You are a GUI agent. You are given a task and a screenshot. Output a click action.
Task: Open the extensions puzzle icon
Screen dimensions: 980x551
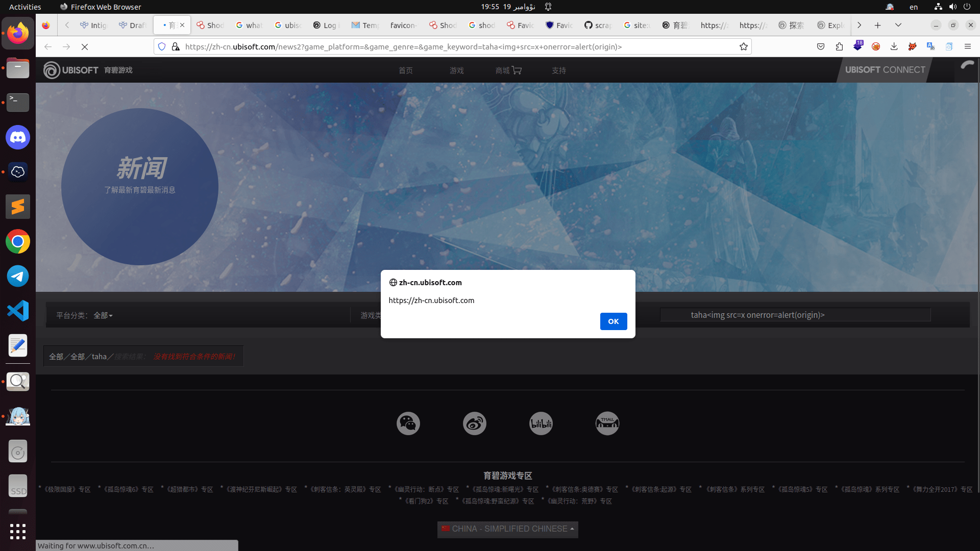point(839,46)
